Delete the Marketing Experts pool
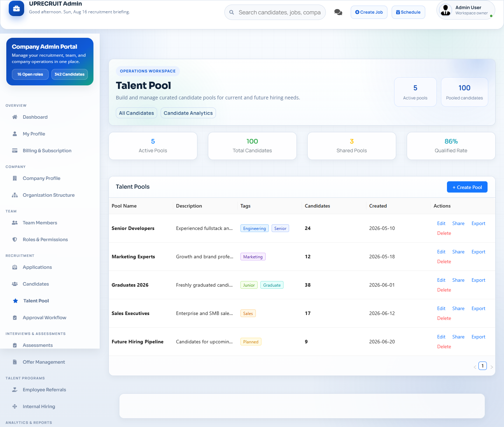Screen dimensions: 504x427 (x=444, y=261)
